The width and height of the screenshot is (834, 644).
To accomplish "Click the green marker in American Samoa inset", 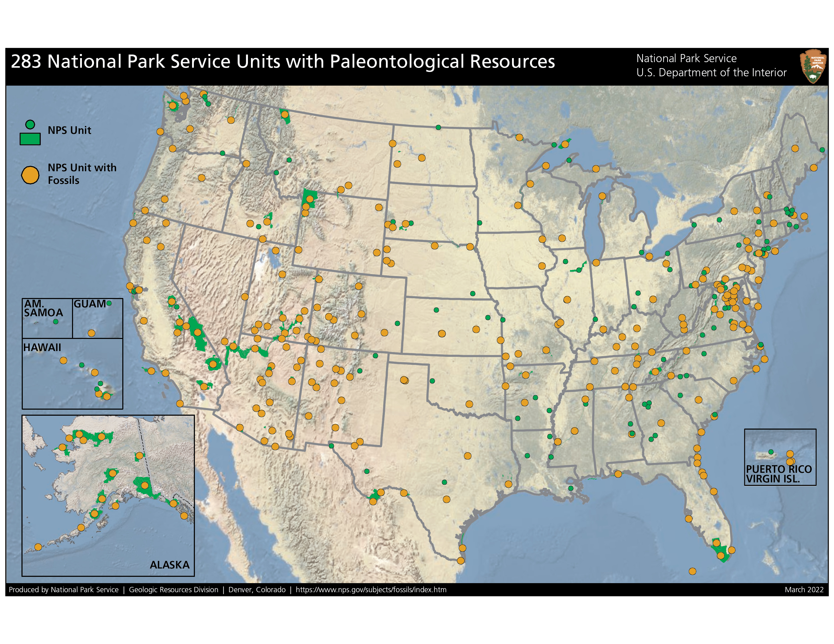I will click(56, 321).
